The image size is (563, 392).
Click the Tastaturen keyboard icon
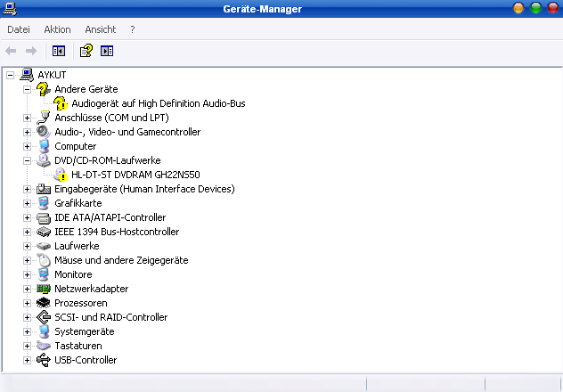[x=44, y=346]
